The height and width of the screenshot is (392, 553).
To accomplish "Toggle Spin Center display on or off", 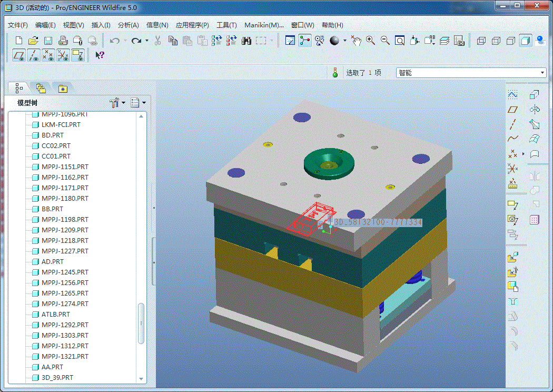I will 305,41.
